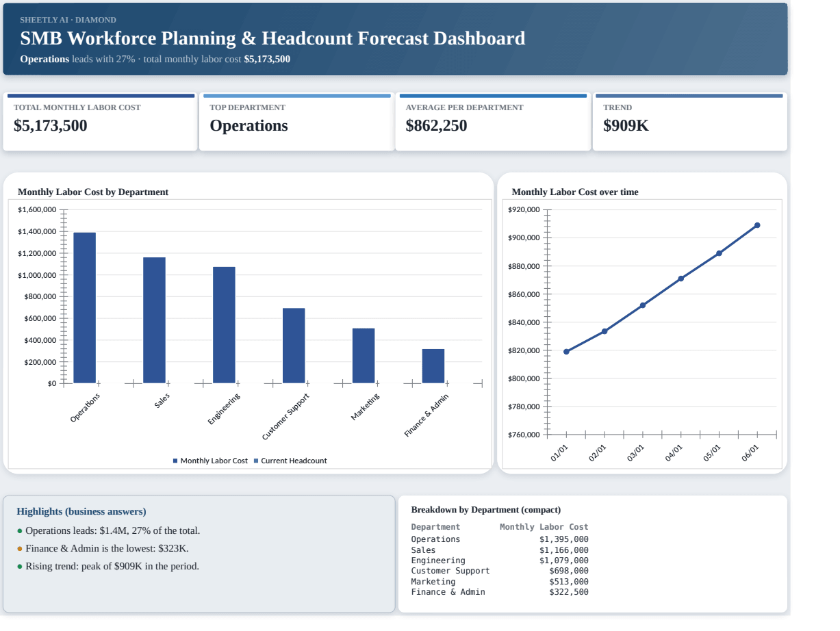The image size is (840, 631).
Task: Click the Operations axis label under the bar chart
Action: click(85, 407)
